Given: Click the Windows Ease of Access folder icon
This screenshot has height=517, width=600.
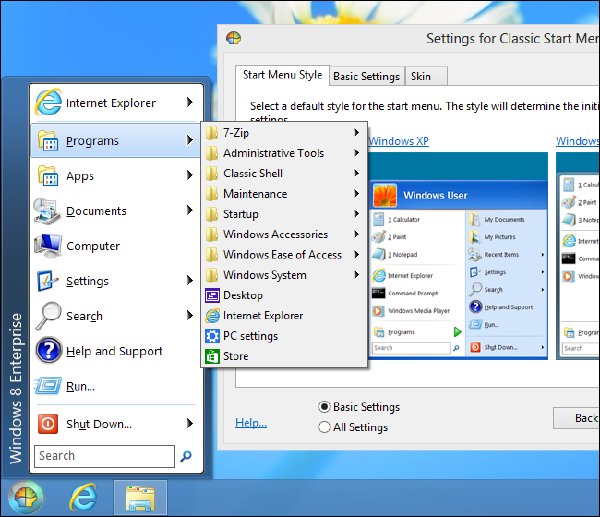Looking at the screenshot, I should tap(212, 254).
